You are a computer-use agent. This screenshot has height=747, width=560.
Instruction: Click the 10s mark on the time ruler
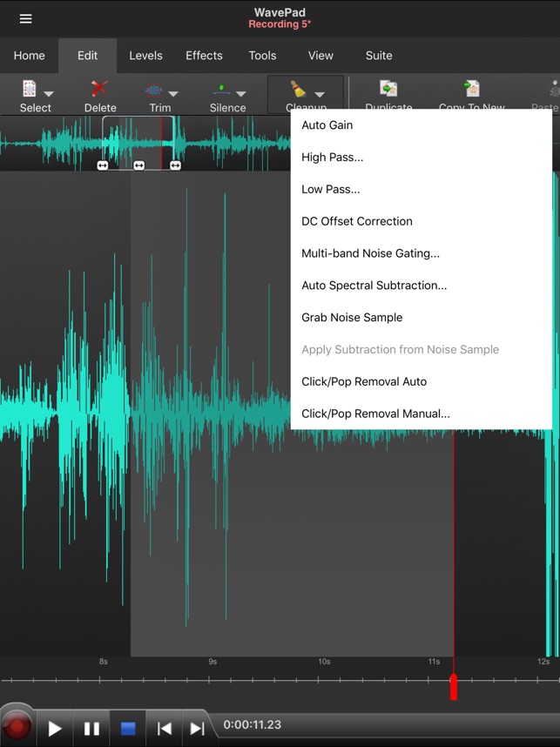tap(324, 662)
